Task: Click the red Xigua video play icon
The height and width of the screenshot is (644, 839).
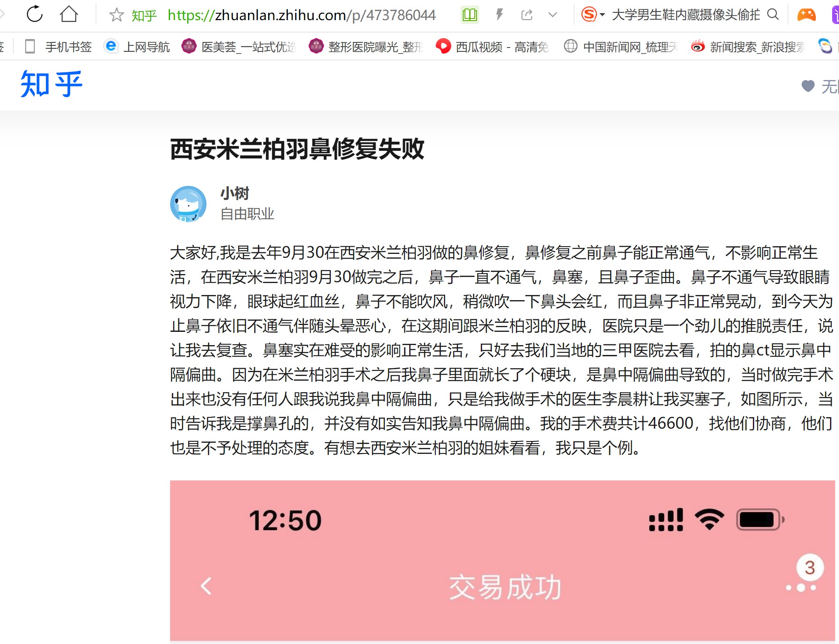Action: 443,46
